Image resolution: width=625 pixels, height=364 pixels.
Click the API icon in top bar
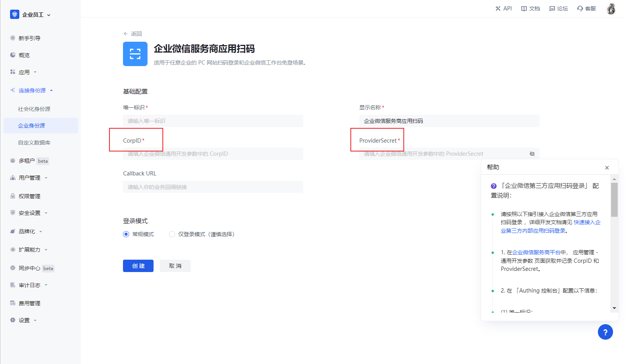click(x=498, y=9)
